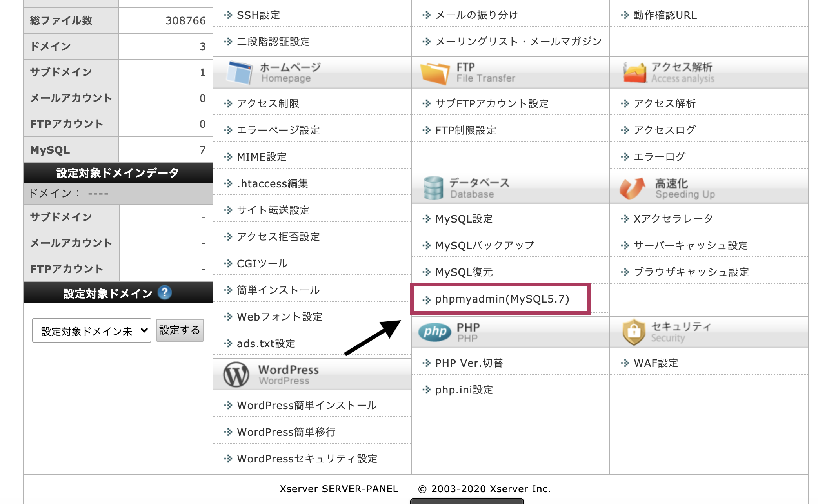
Task: Open WAF設定
Action: click(x=656, y=363)
